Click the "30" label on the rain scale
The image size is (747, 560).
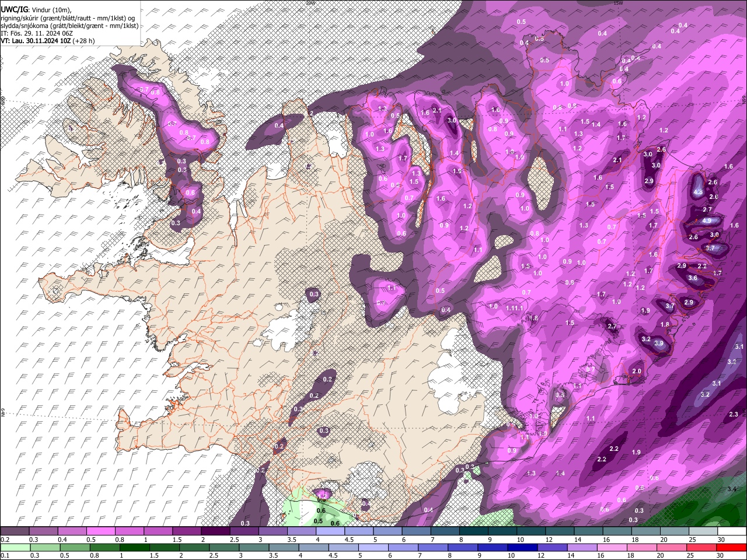click(x=721, y=555)
